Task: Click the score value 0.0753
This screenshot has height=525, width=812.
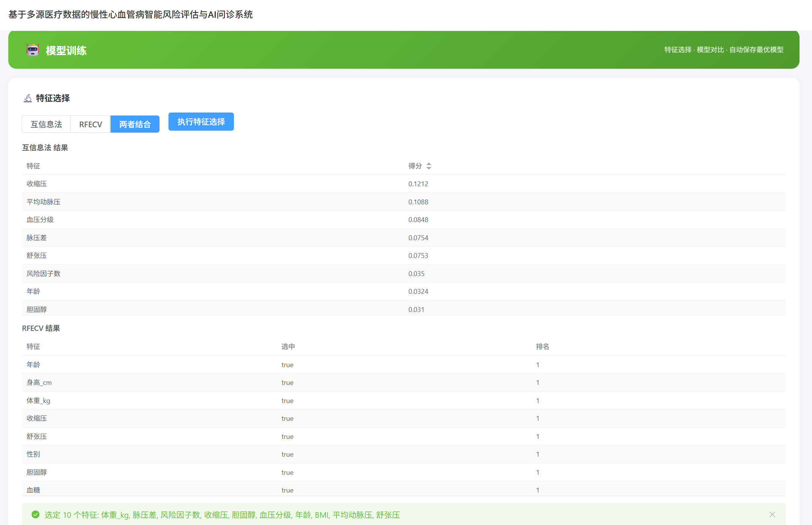Action: coord(418,255)
